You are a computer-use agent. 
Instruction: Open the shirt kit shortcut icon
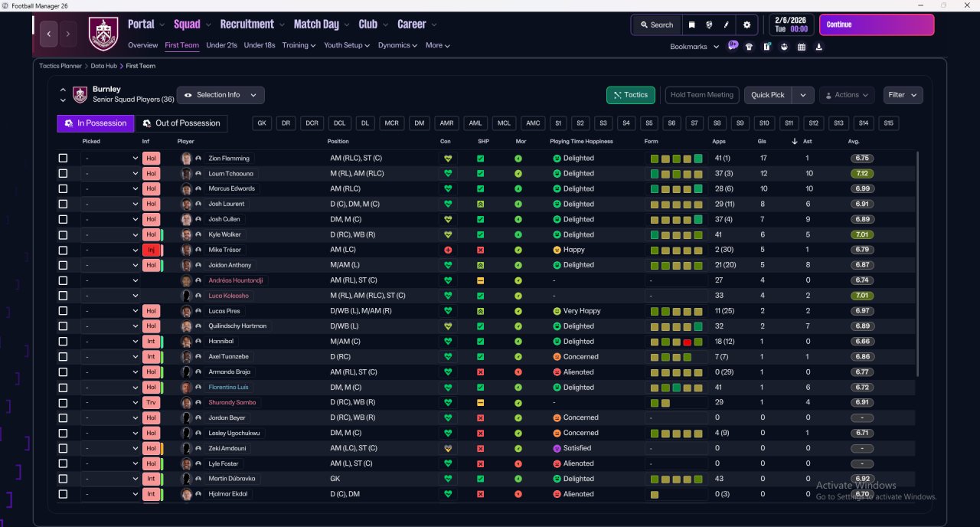[x=749, y=47]
